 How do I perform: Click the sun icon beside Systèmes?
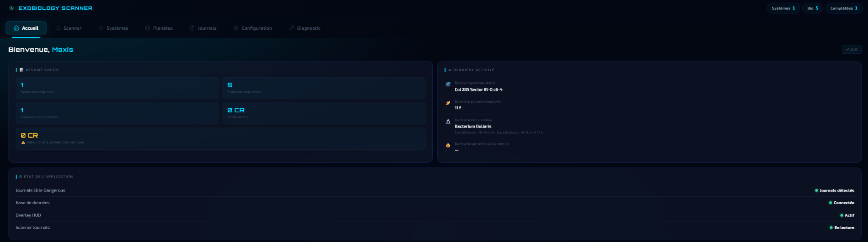101,28
